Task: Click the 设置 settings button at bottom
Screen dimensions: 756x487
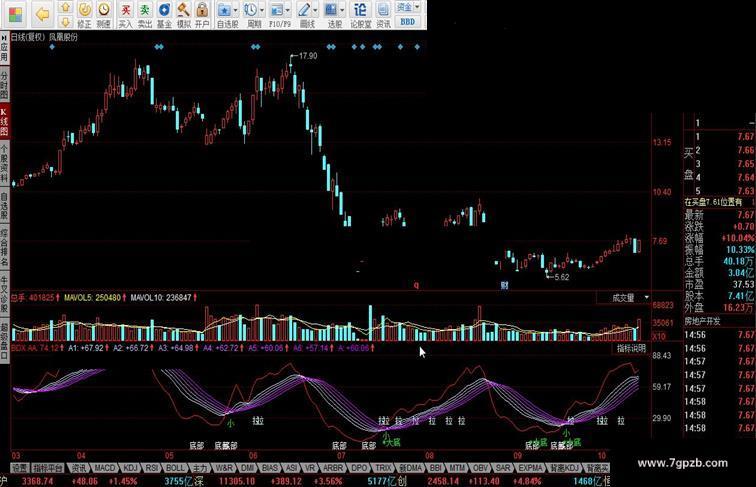Action: pyautogui.click(x=20, y=468)
